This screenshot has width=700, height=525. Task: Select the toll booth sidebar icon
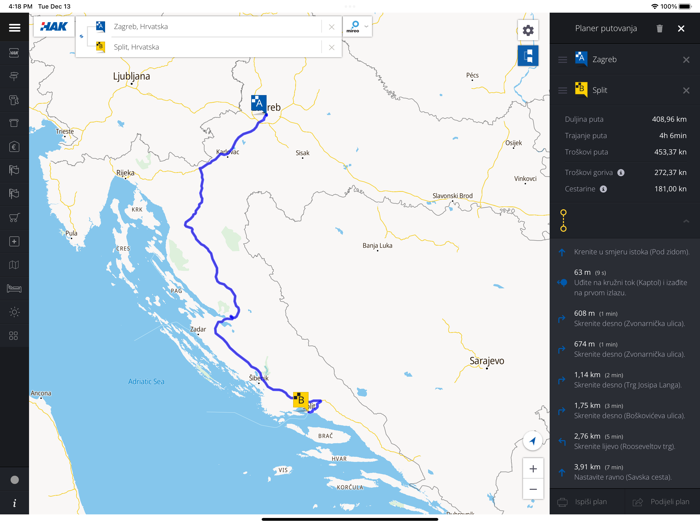point(14,123)
